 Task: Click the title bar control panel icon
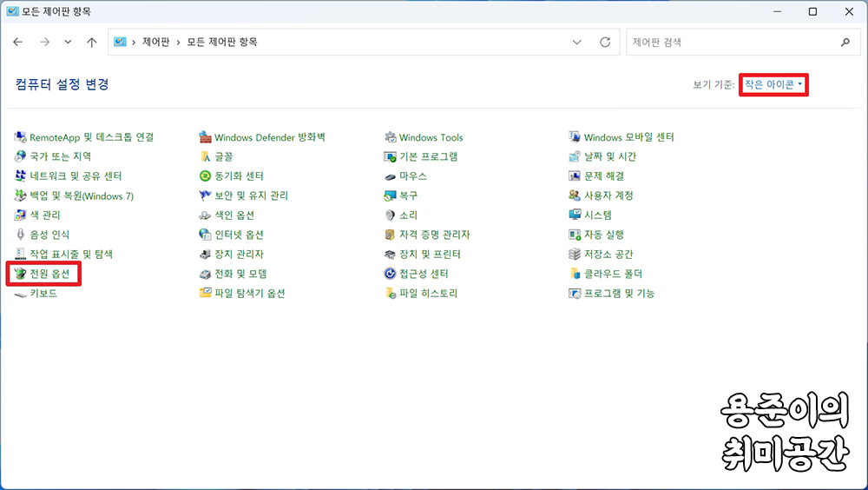tap(12, 11)
